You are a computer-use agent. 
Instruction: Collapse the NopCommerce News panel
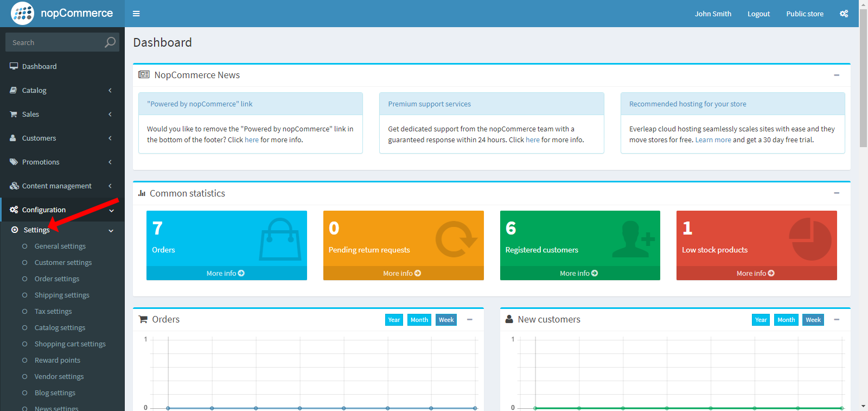[x=837, y=75]
